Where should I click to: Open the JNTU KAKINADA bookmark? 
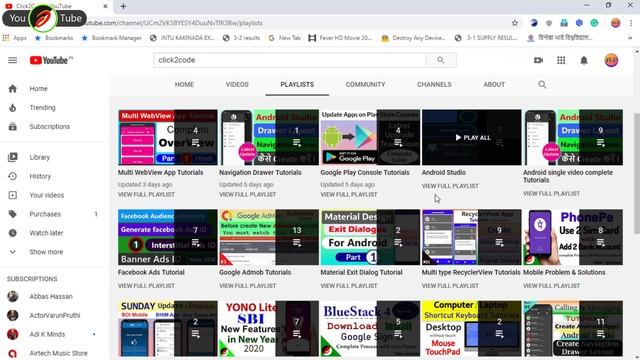(182, 38)
